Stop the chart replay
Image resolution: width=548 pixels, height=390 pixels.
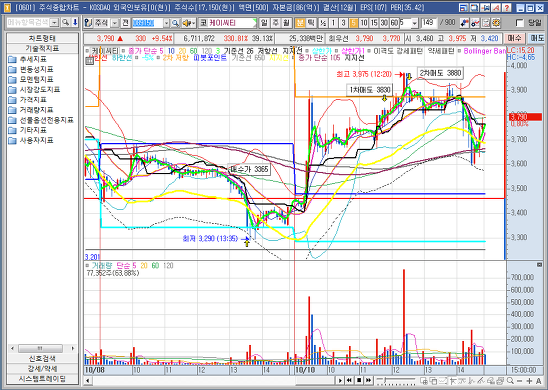pyautogui.click(x=359, y=380)
